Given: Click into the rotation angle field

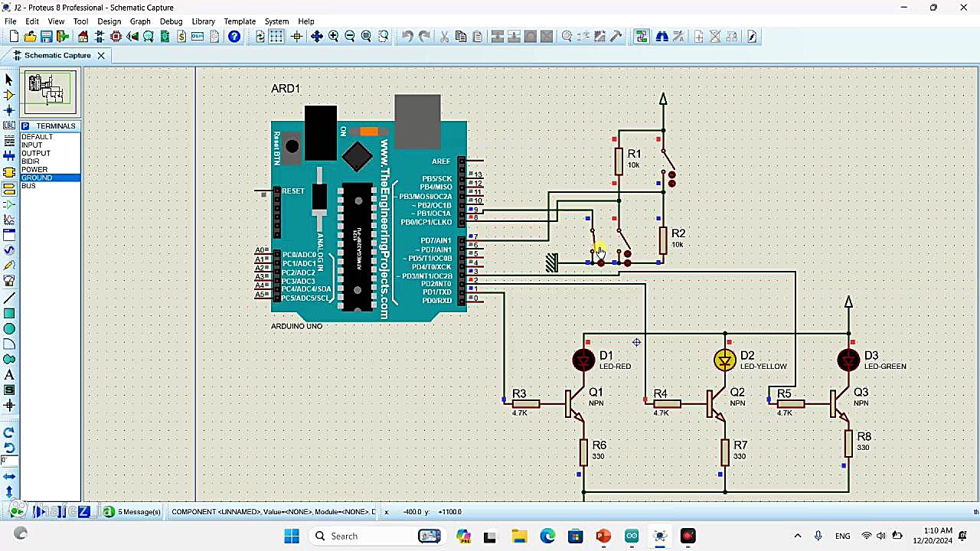Looking at the screenshot, I should 9,461.
